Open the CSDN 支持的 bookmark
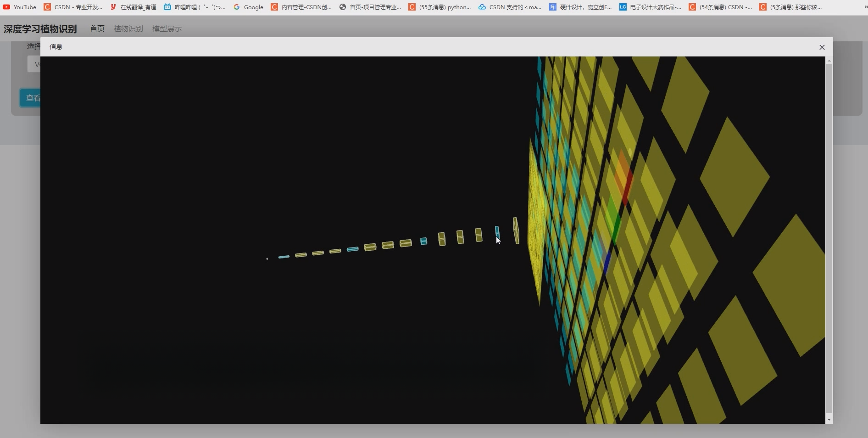This screenshot has width=868, height=438. tap(510, 7)
